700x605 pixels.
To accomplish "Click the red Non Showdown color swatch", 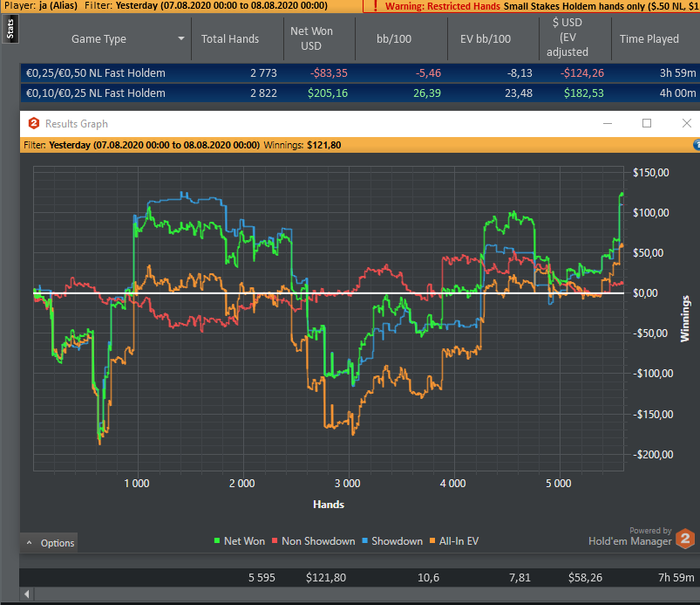I will pyautogui.click(x=275, y=541).
